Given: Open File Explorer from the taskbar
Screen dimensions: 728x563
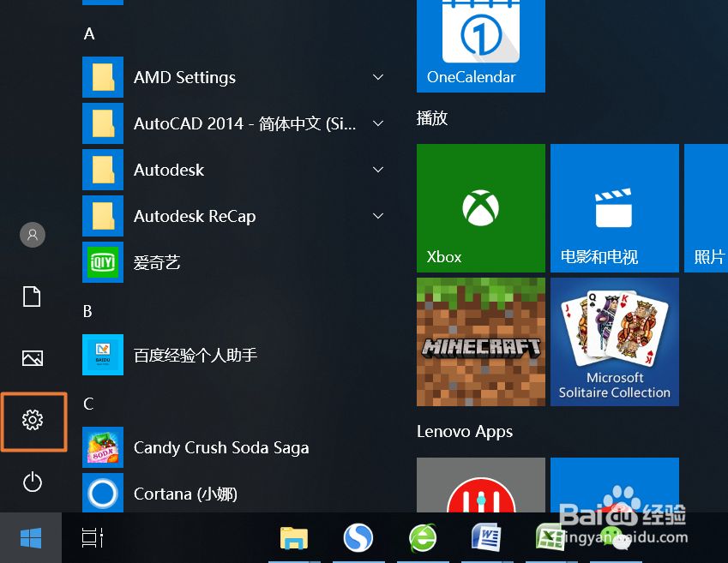Looking at the screenshot, I should point(294,538).
